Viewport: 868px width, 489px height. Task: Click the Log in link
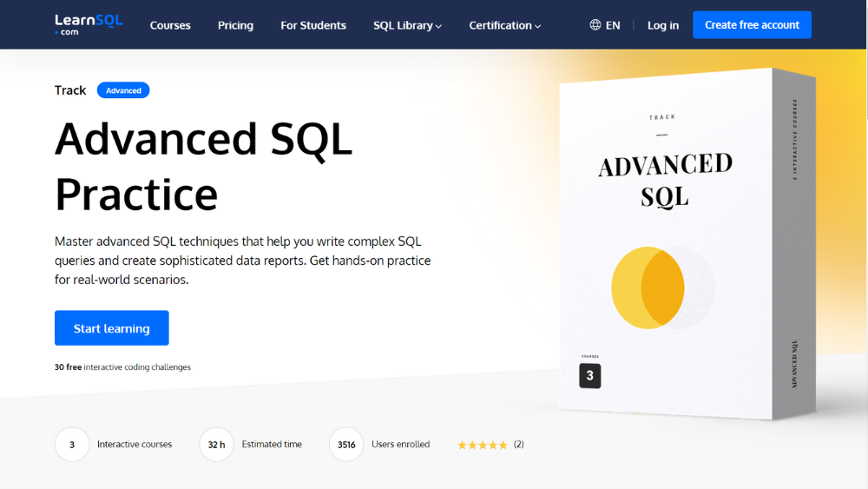(x=662, y=25)
